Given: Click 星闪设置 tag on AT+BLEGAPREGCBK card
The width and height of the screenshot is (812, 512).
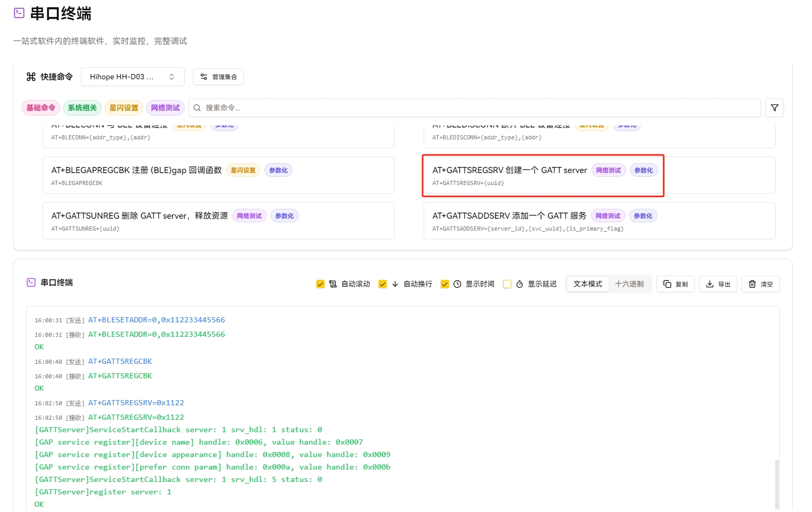Looking at the screenshot, I should point(243,170).
